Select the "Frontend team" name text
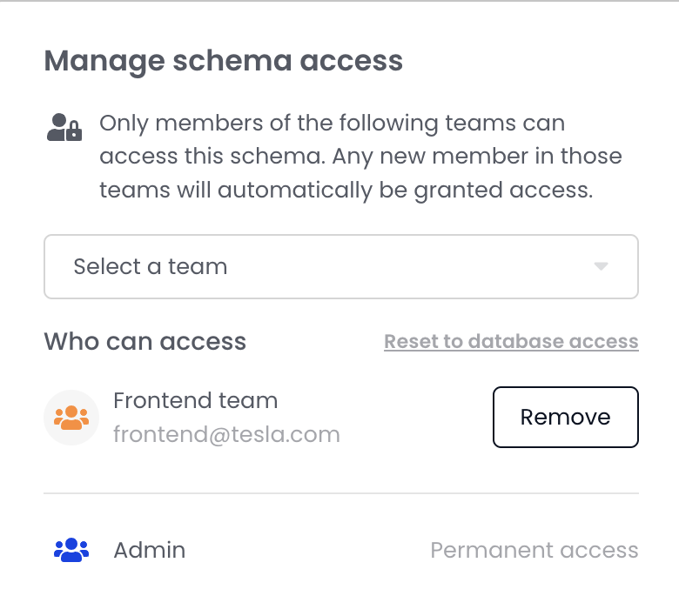 (195, 401)
